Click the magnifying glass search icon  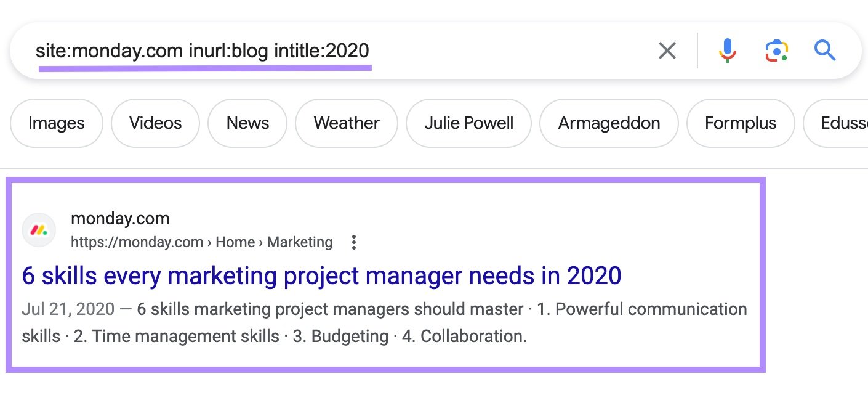pos(825,51)
